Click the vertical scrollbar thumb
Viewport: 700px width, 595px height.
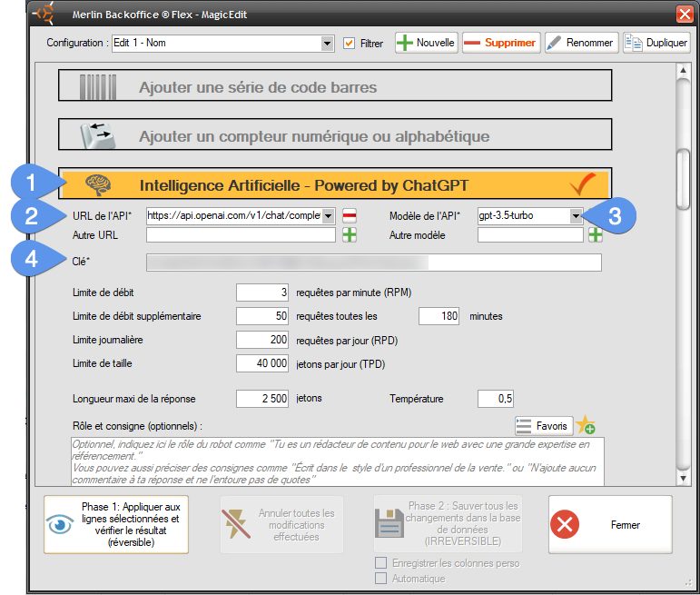683,180
